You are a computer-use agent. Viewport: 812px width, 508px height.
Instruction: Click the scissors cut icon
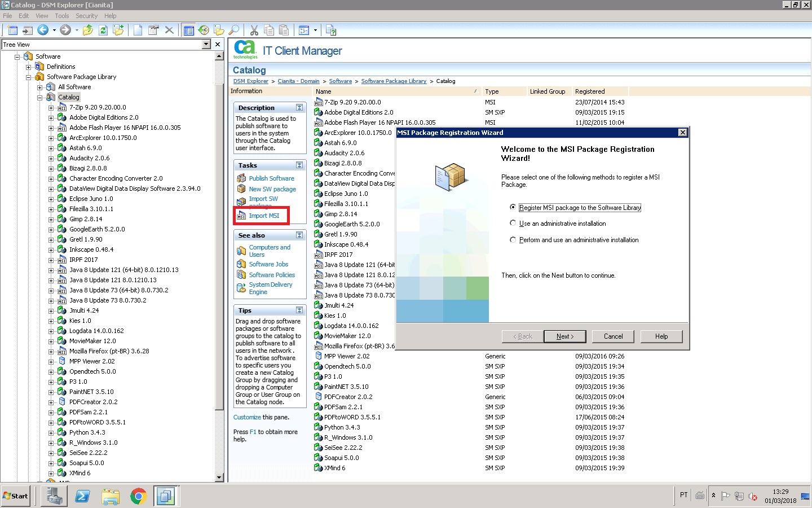click(x=254, y=30)
